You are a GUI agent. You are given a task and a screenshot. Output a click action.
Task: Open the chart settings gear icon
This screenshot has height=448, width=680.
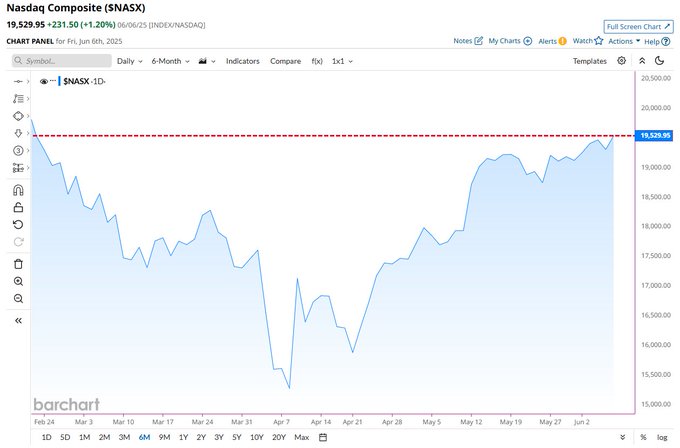(x=621, y=61)
